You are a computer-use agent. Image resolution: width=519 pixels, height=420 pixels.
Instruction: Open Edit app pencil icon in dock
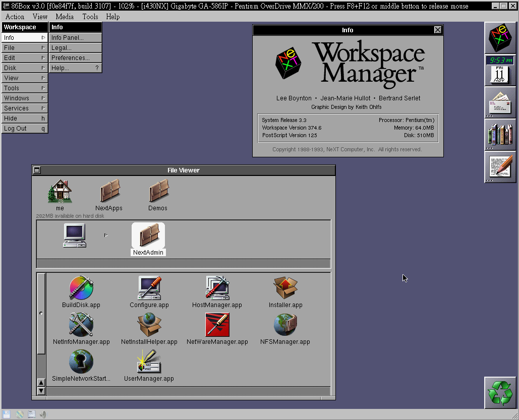coord(500,167)
